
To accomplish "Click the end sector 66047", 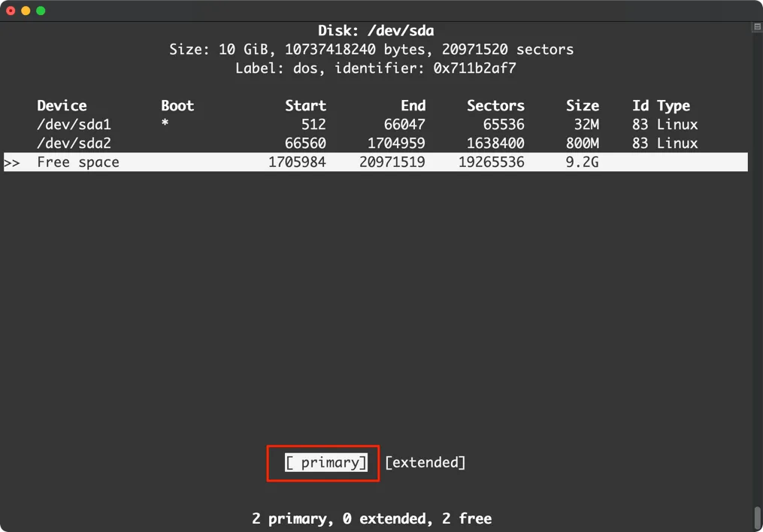I will coord(404,125).
